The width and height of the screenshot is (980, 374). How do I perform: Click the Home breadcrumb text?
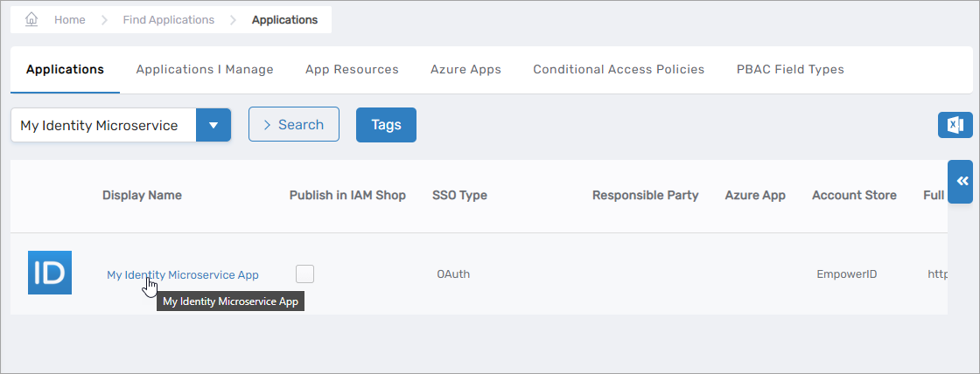(x=70, y=19)
